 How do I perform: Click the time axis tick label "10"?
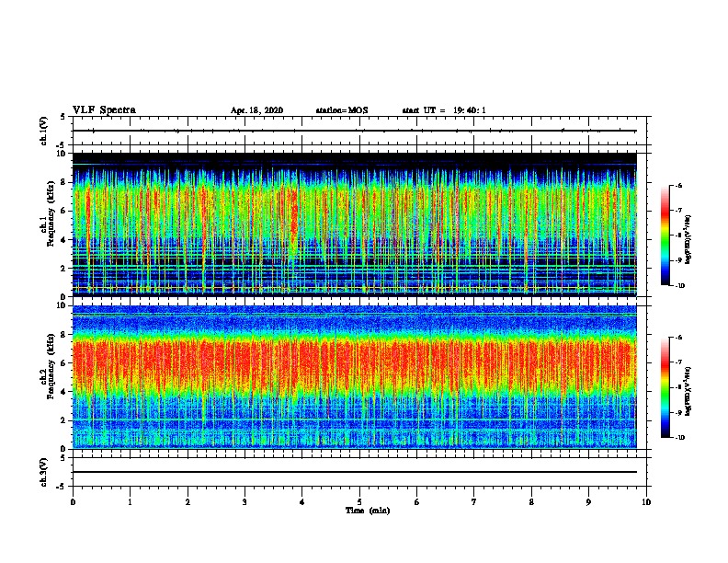click(x=646, y=502)
